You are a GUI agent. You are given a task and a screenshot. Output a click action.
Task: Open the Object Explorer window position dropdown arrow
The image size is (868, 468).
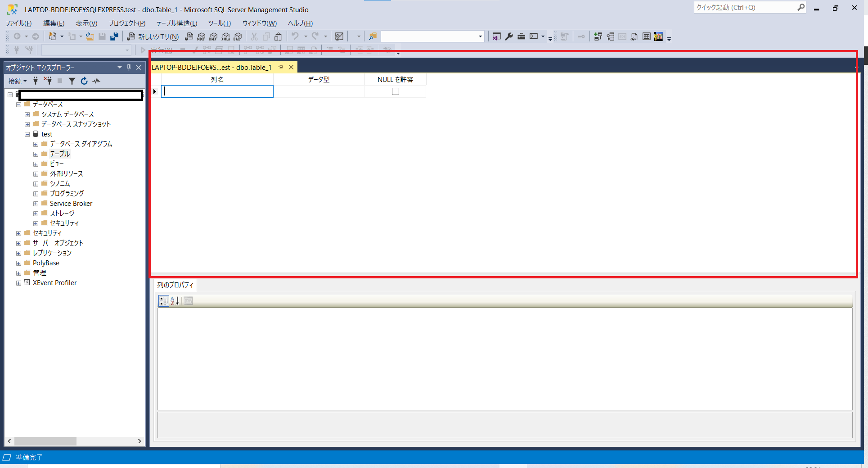click(x=119, y=68)
